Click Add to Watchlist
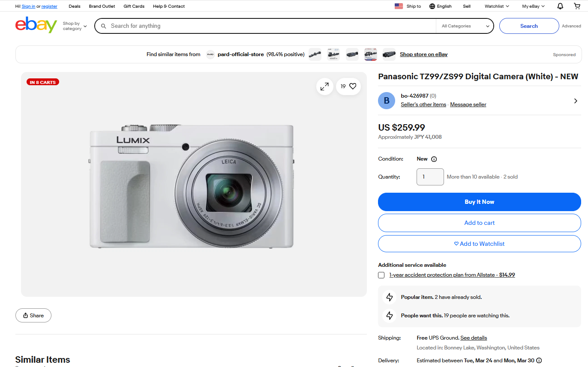588x367 pixels. click(479, 244)
